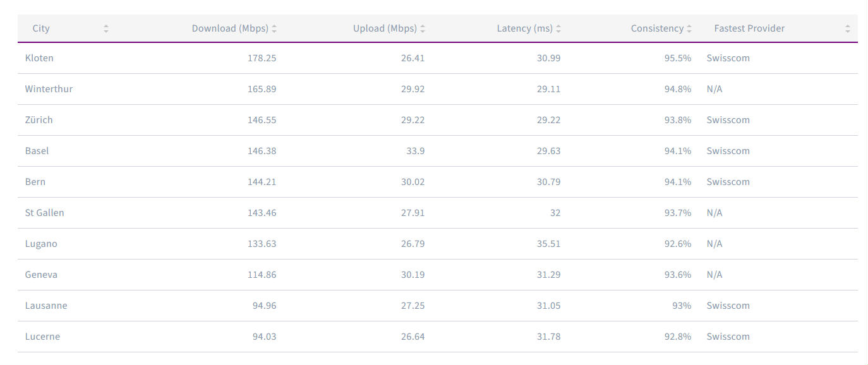
Task: Select the Fastest Provider header text
Action: (x=749, y=28)
